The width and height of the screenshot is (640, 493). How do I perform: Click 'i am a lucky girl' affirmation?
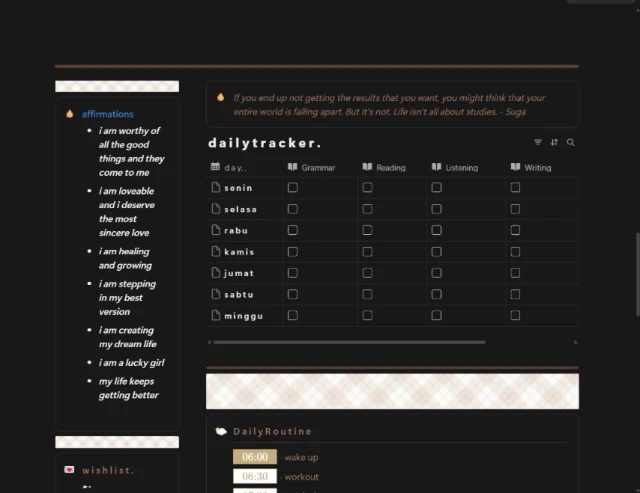coord(131,362)
